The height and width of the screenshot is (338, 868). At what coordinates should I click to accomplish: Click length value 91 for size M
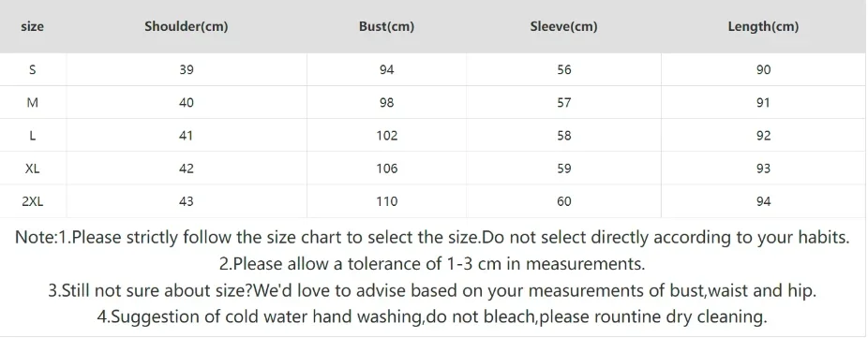tap(763, 102)
